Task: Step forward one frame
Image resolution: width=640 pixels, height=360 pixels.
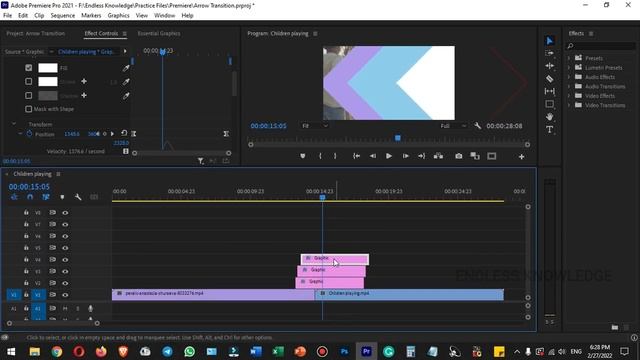Action: pyautogui.click(x=405, y=156)
